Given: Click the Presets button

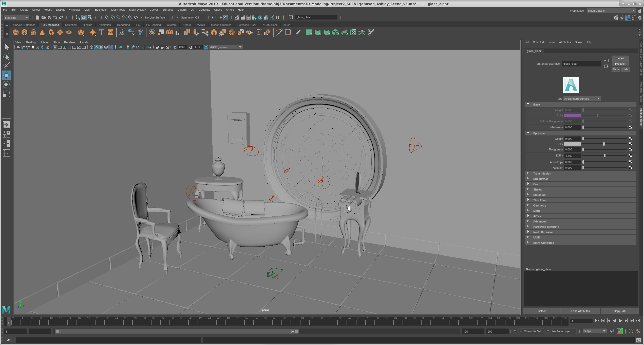Looking at the screenshot, I should [x=620, y=64].
